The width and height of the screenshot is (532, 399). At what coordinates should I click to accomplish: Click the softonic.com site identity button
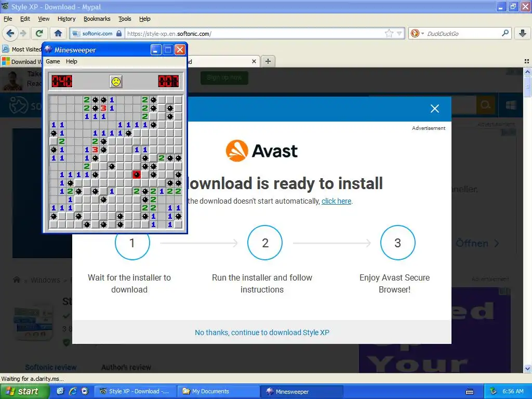[97, 34]
